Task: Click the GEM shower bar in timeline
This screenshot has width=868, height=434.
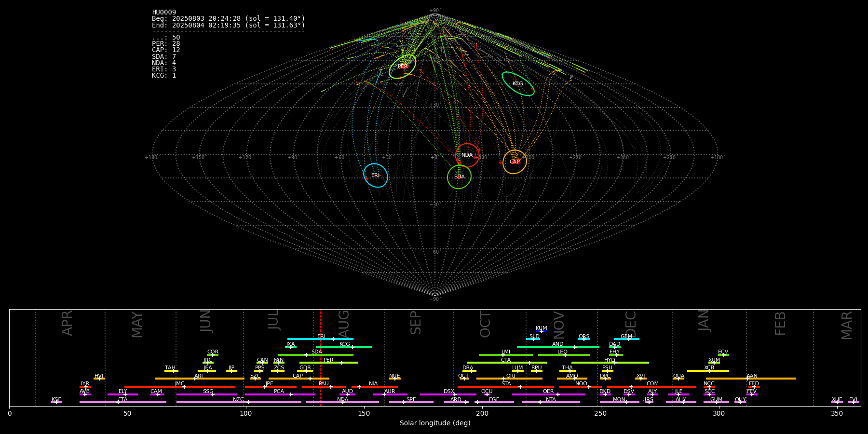Action: coord(626,339)
